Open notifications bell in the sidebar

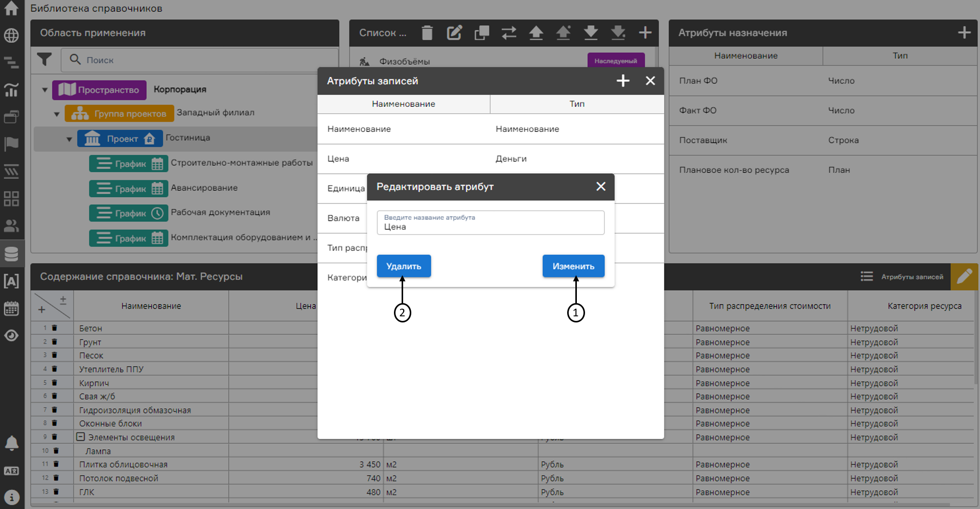[x=11, y=443]
